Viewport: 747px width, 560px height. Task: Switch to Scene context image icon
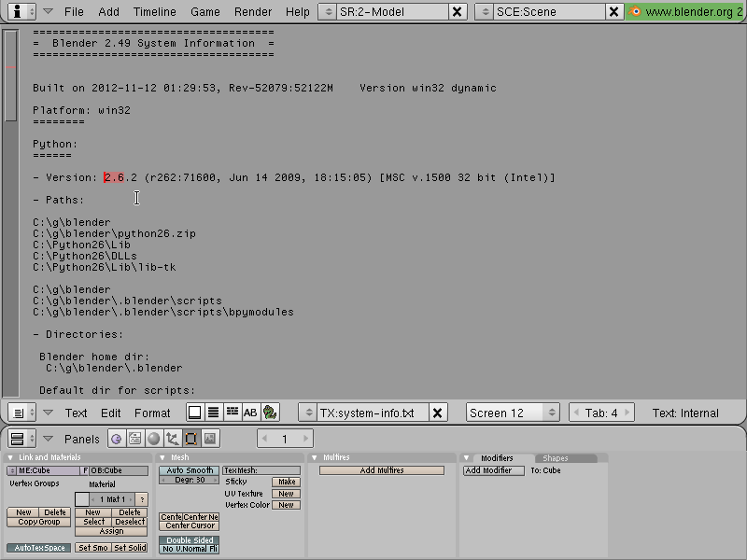(x=209, y=439)
